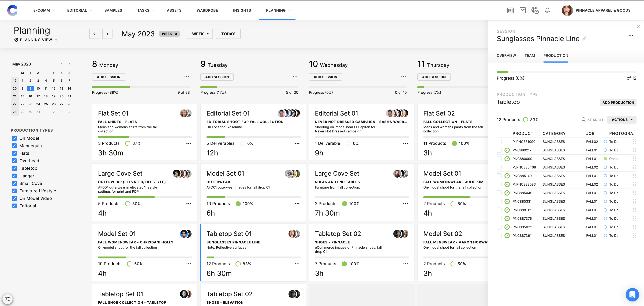Open Wednesday day options ellipsis
Image resolution: width=644 pixels, height=306 pixels.
click(x=403, y=77)
